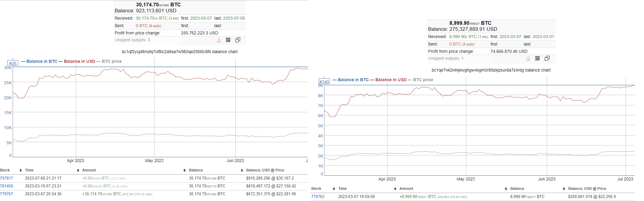Click the copy address icon under 250,762,223.3 USD profit
Viewport: 644px width, 201px height.
(x=238, y=40)
